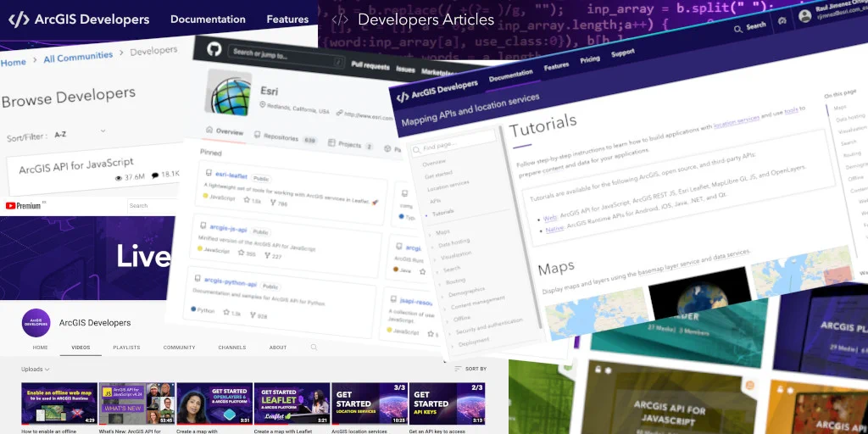Image resolution: width=868 pixels, height=434 pixels.
Task: Click the All Communities breadcrumb link
Action: click(78, 58)
